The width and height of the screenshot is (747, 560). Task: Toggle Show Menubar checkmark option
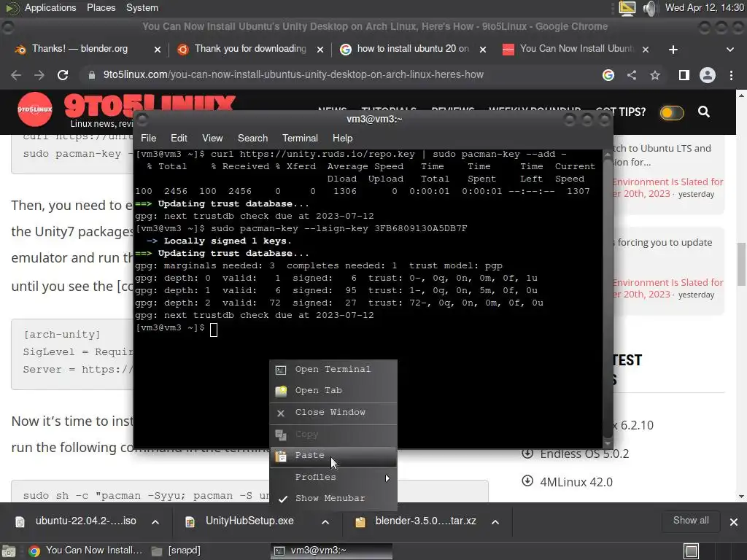(333, 498)
